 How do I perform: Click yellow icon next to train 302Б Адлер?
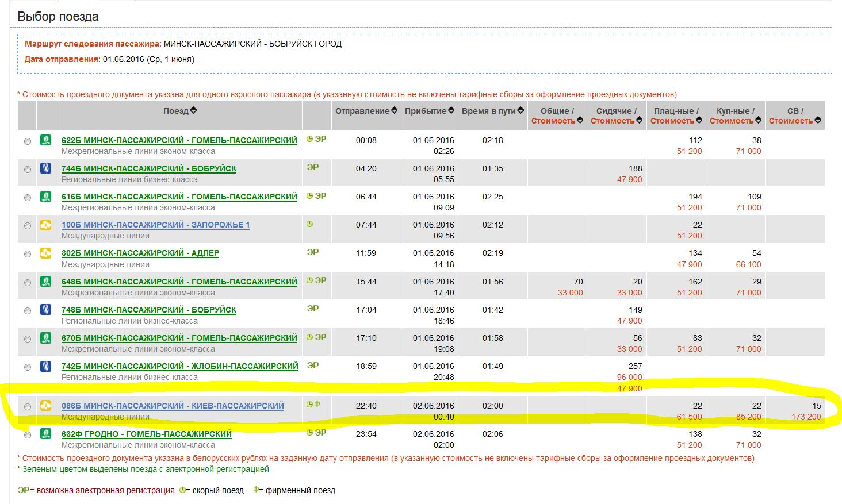pos(45,253)
